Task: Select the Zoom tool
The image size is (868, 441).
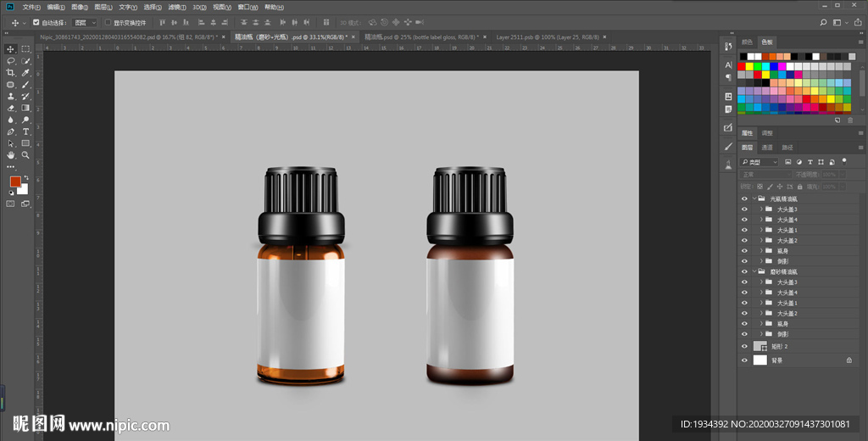Action: 25,155
